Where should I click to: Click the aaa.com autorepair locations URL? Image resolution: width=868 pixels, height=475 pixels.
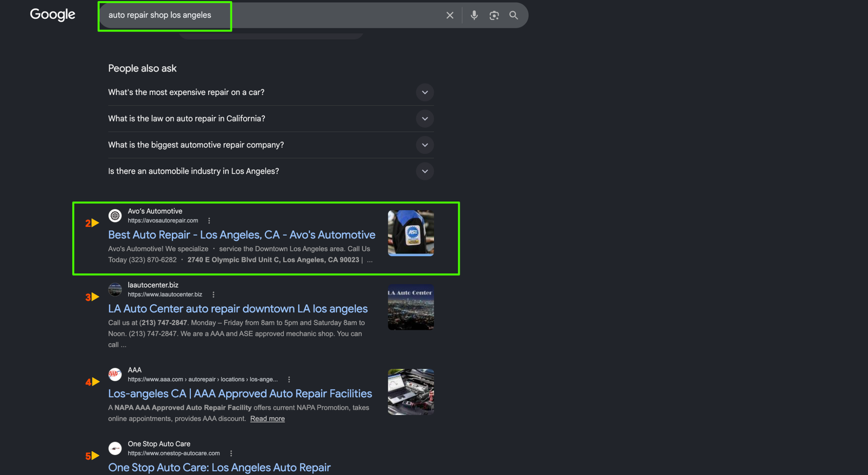[x=202, y=380]
